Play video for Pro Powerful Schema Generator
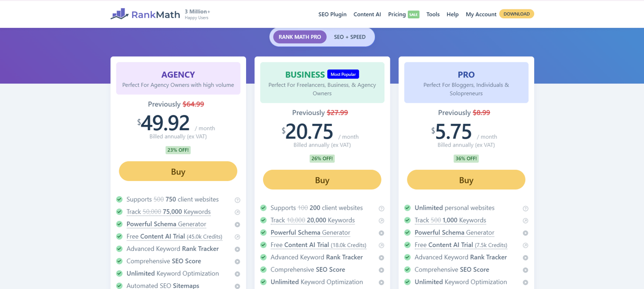 point(526,233)
